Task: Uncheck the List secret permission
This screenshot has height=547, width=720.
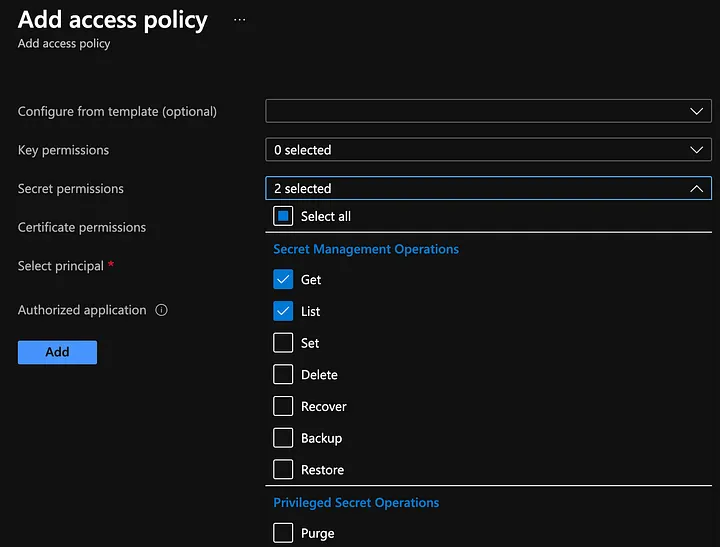Action: tap(283, 311)
